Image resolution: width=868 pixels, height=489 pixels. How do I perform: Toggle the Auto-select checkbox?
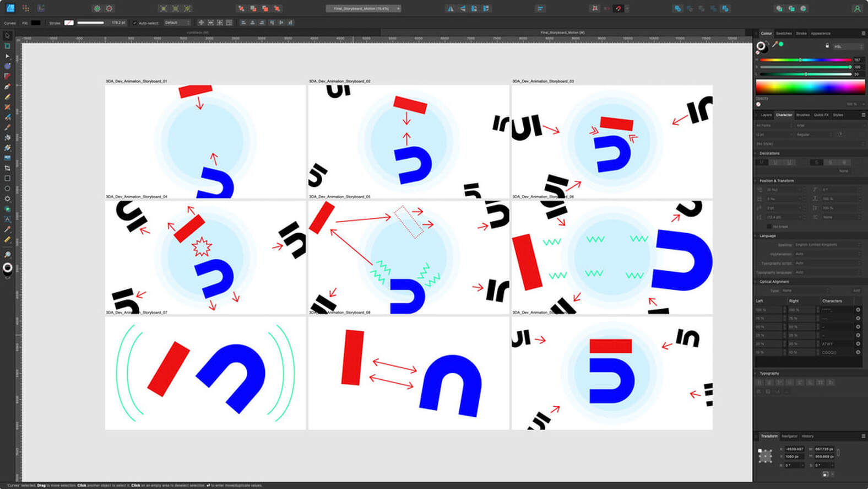(135, 23)
